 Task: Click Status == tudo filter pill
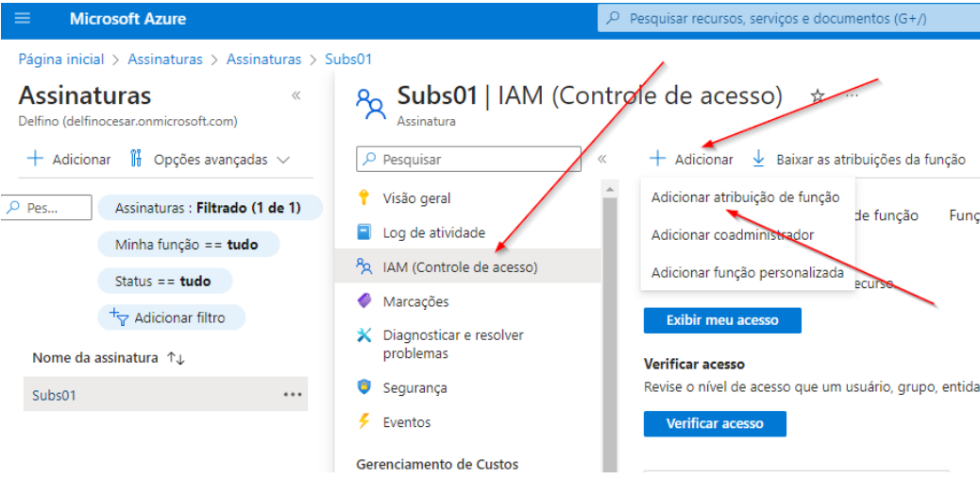pyautogui.click(x=165, y=281)
